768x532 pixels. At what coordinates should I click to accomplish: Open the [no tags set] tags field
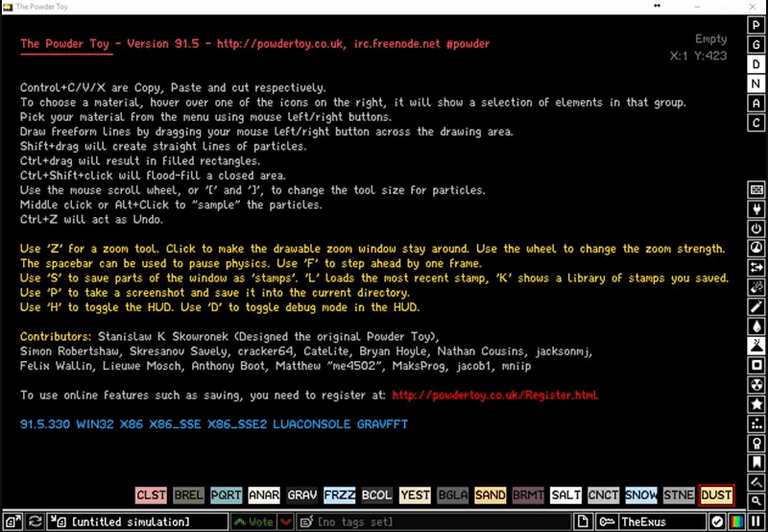point(434,521)
